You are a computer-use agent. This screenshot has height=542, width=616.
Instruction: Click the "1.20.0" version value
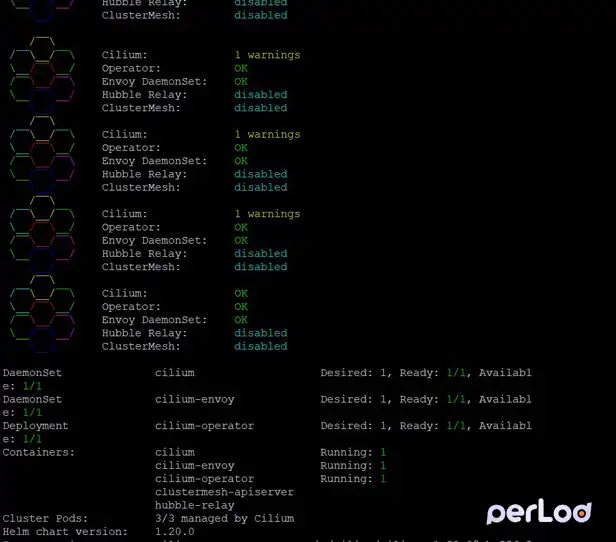tap(174, 532)
